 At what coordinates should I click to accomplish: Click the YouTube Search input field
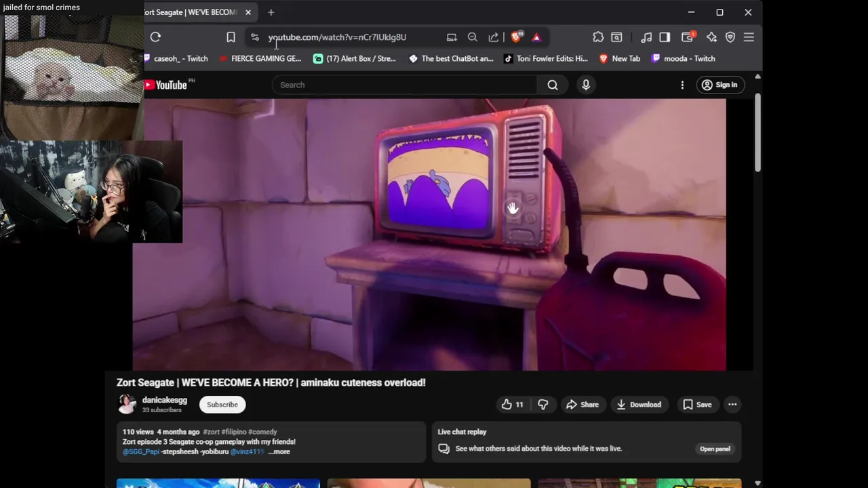point(404,85)
